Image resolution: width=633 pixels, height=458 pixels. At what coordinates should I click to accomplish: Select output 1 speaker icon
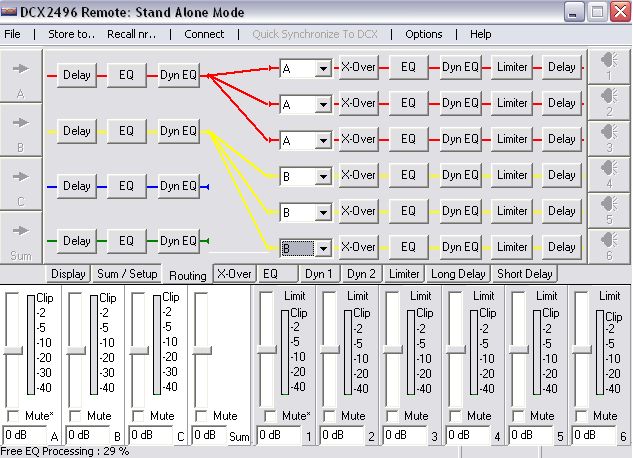point(609,60)
